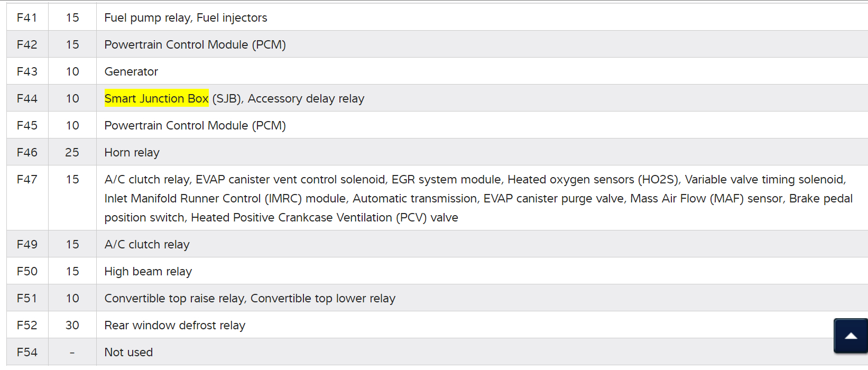Click the F42 Powertrain Control Module text

(x=195, y=44)
